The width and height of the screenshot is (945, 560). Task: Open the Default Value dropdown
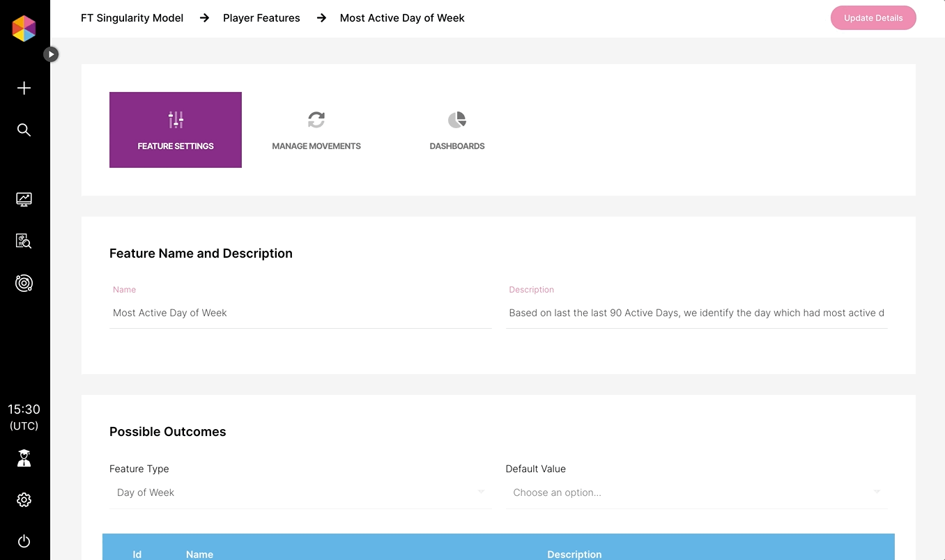(697, 492)
